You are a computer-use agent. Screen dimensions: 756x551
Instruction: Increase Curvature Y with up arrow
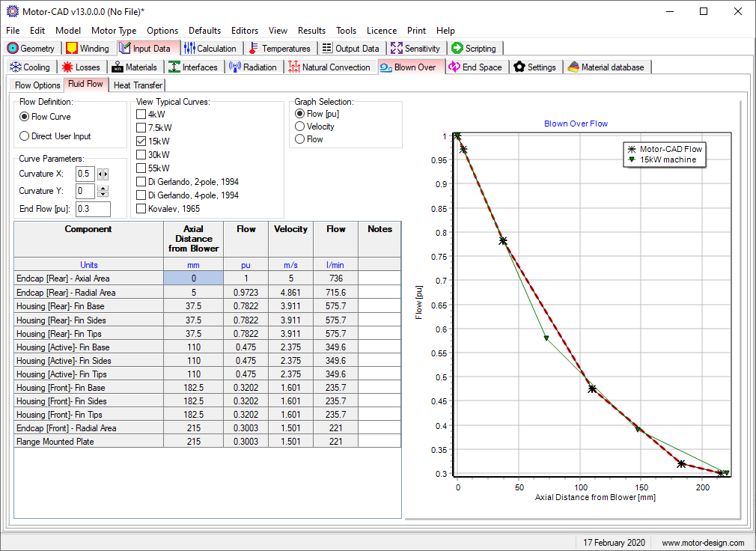(x=103, y=188)
